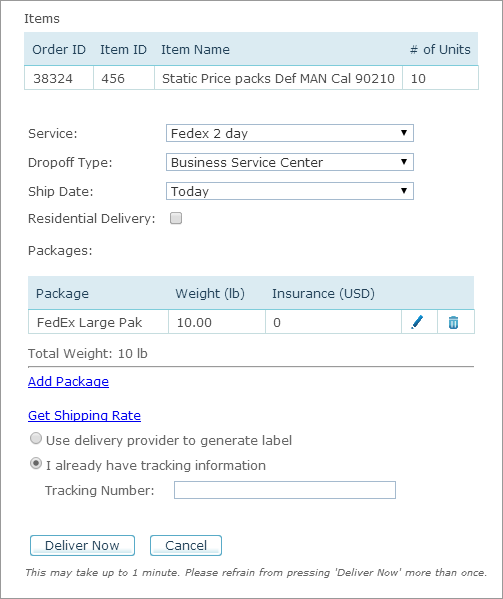Click the '# of Units' column header

(x=440, y=49)
